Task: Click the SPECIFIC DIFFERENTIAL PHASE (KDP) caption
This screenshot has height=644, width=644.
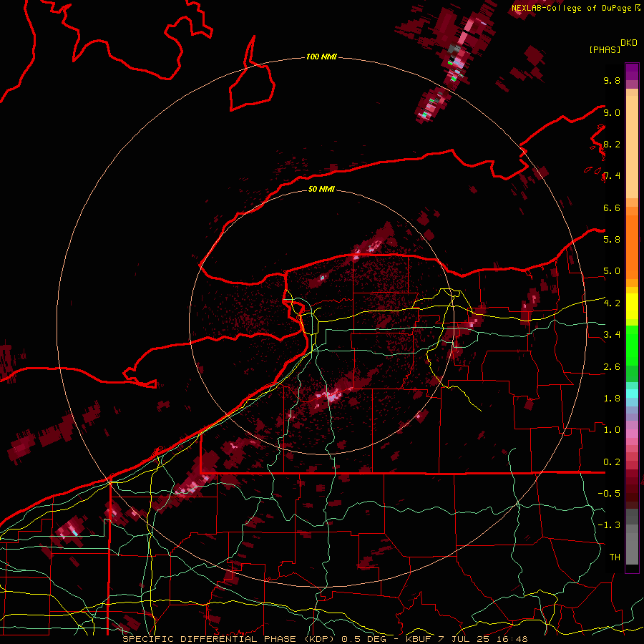Action: point(232,639)
